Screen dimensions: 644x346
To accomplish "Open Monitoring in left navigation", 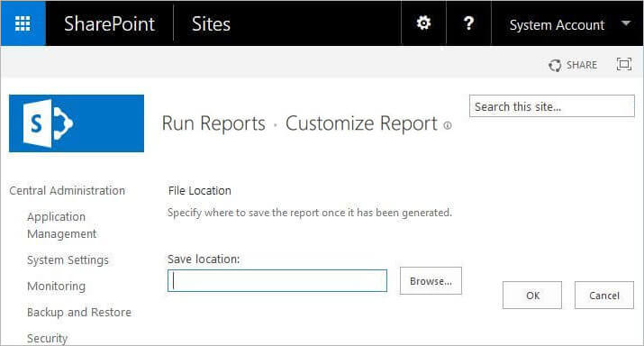I will tap(56, 286).
